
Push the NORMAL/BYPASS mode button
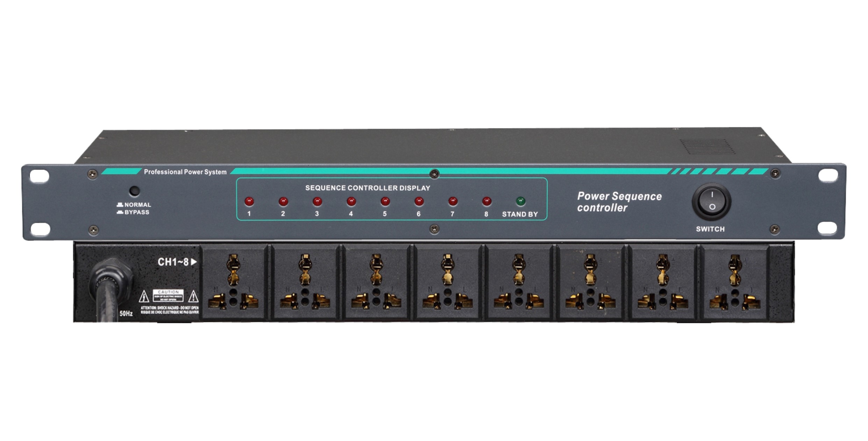[x=135, y=191]
